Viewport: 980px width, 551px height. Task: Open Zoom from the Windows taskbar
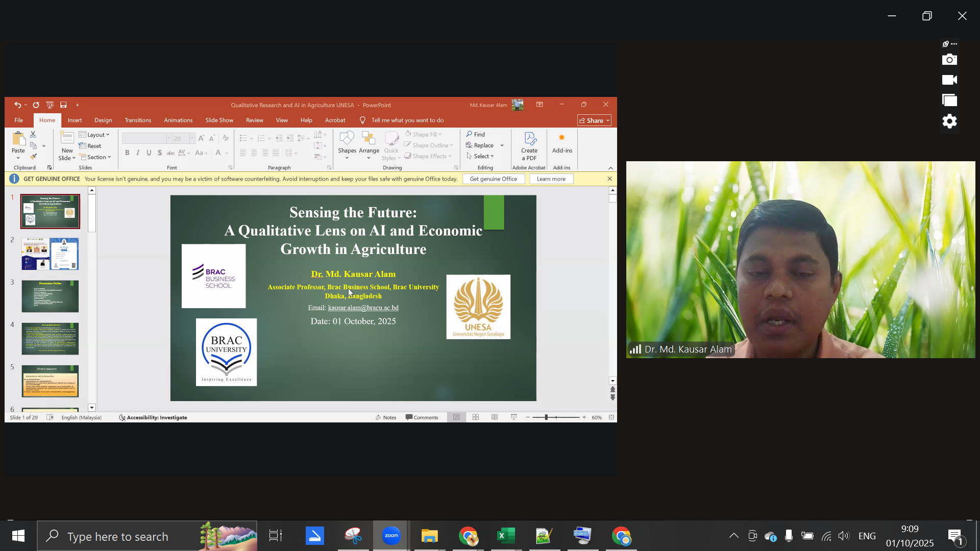tap(391, 536)
